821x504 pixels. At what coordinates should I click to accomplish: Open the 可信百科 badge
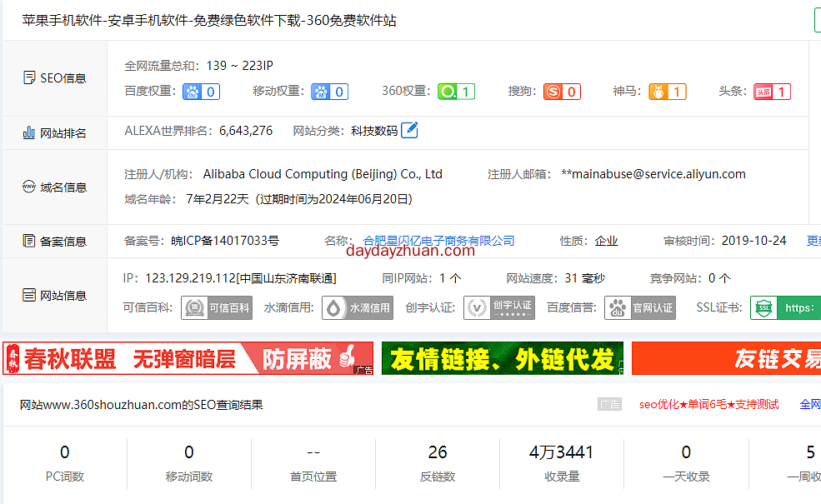click(x=216, y=307)
